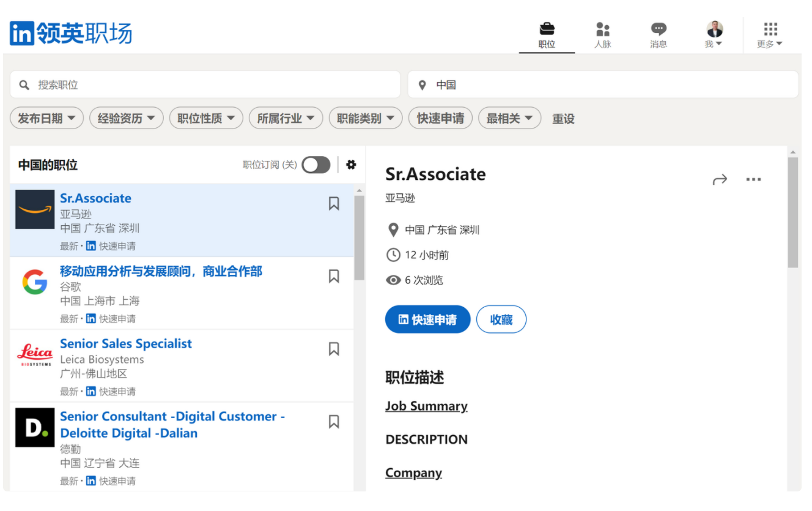Click the LinkedIn badge in Leica Biosystems row

click(90, 392)
